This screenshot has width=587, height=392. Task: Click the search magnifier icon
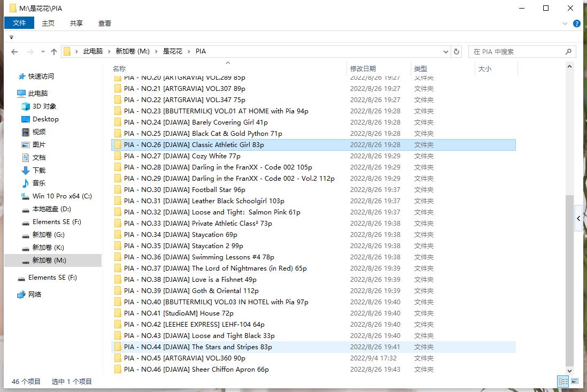click(568, 52)
